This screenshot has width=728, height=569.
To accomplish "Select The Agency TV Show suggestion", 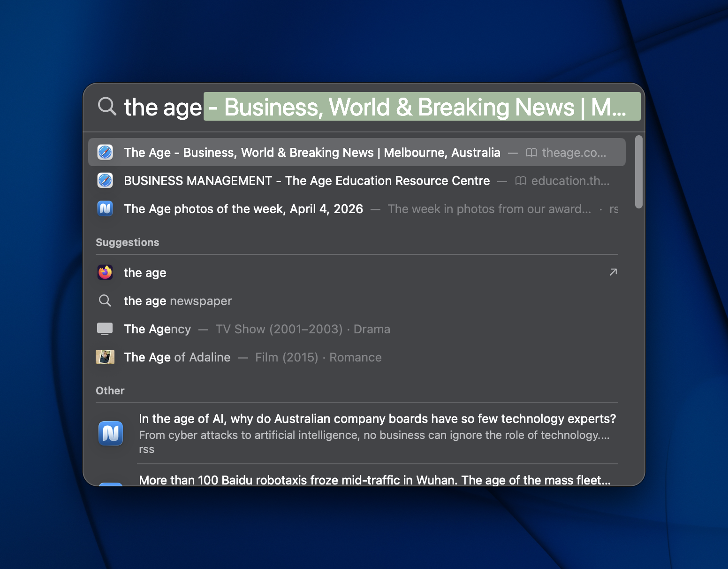I will (158, 329).
